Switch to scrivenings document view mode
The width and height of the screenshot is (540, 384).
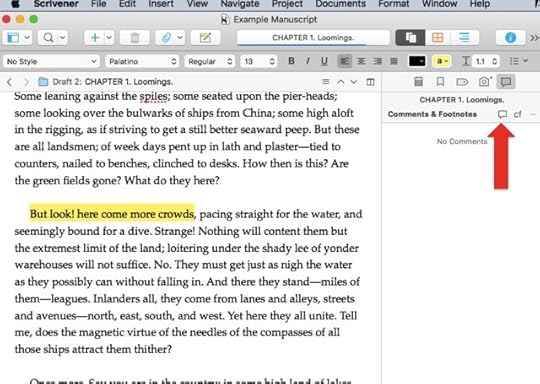[410, 38]
